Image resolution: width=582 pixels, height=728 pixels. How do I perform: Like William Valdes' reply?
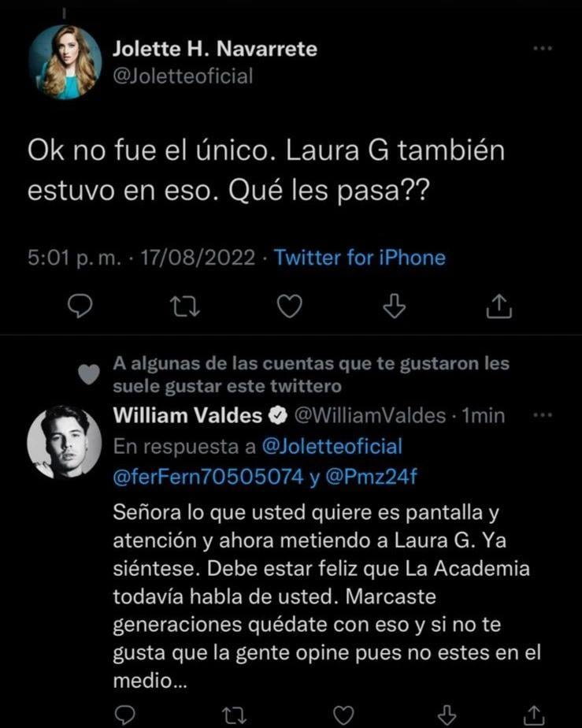pos(343,715)
